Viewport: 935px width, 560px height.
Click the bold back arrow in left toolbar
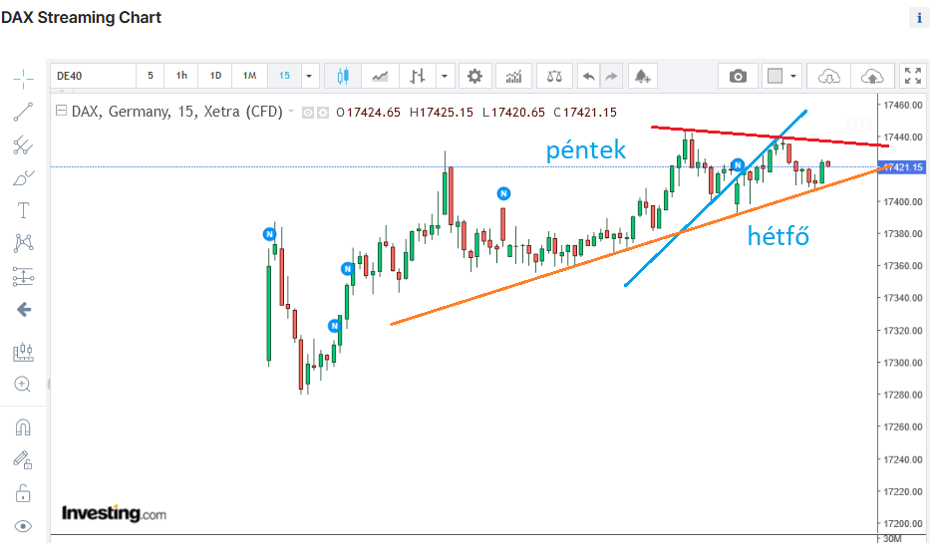coord(24,310)
